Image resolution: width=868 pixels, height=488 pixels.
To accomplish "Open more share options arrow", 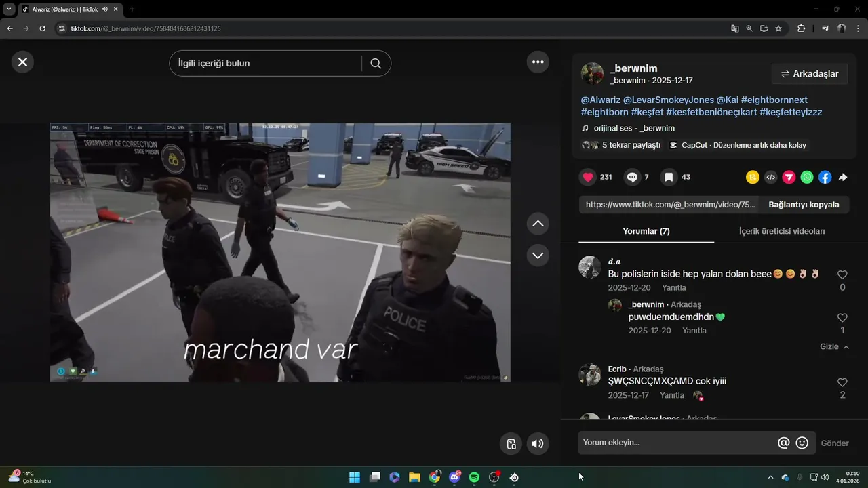I will click(x=843, y=177).
